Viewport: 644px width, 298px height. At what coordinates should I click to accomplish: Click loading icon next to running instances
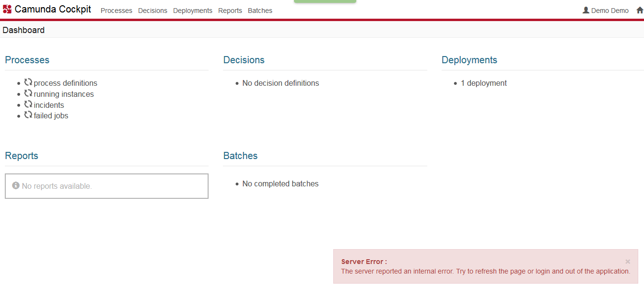[x=28, y=93]
